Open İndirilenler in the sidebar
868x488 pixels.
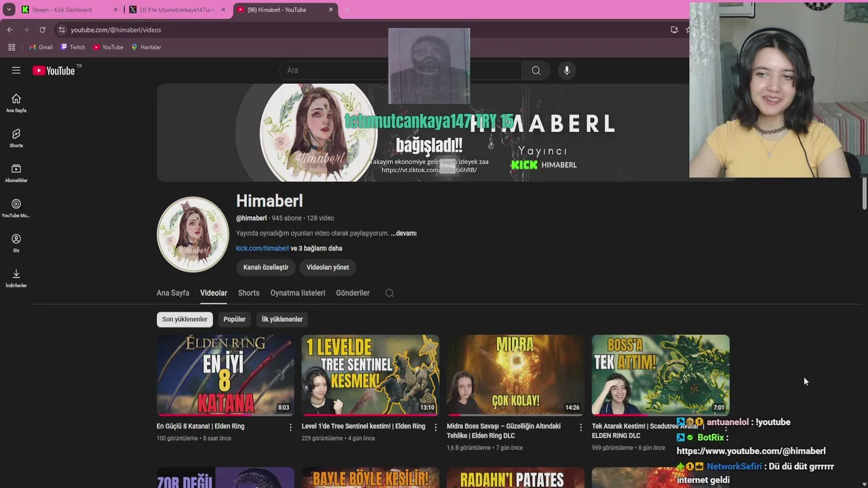point(16,279)
